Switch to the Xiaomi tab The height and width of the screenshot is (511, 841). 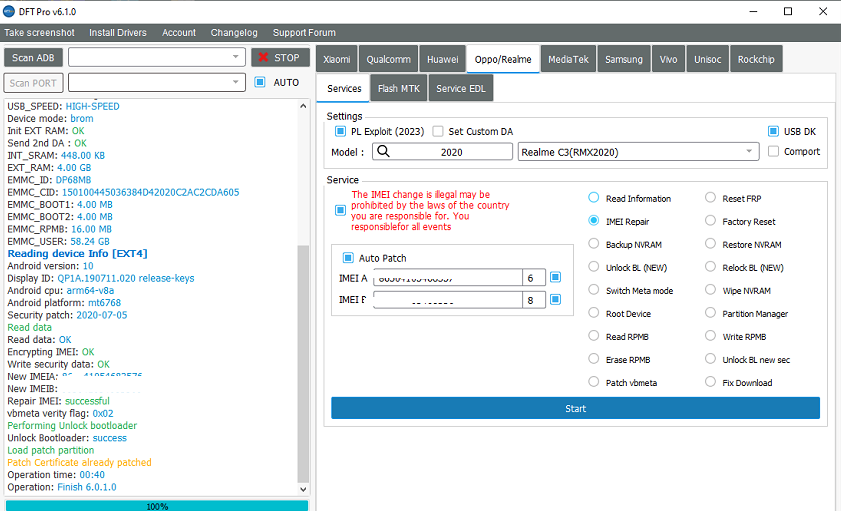[x=337, y=59]
